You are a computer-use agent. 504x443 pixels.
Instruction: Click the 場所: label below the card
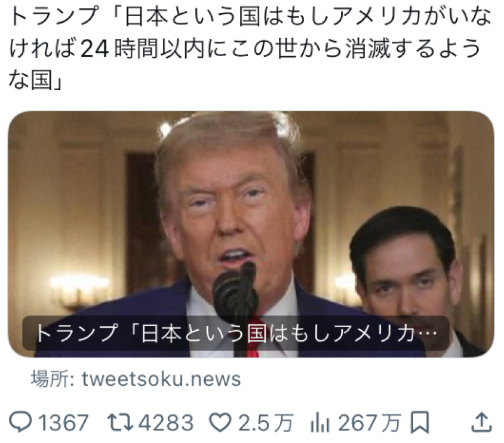(53, 379)
